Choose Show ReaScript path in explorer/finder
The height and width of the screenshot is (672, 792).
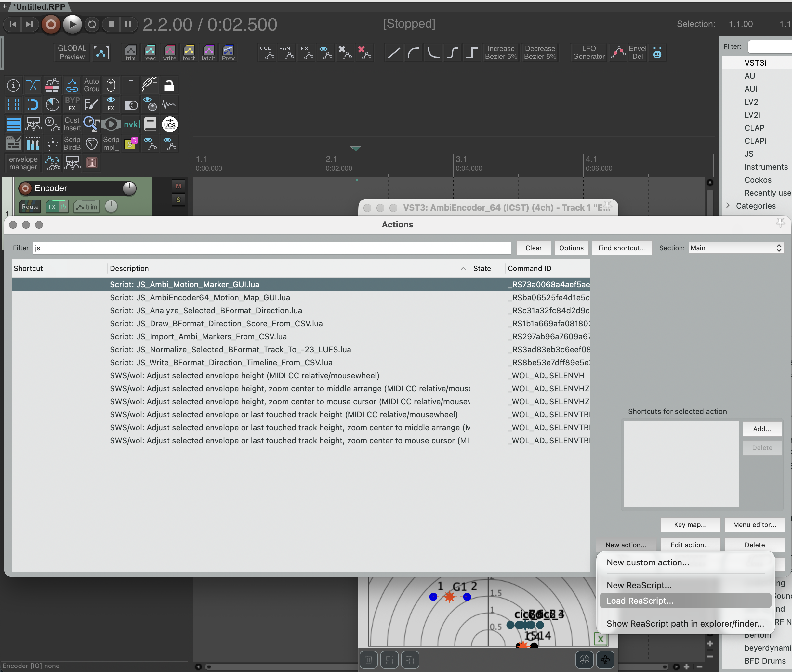click(685, 624)
